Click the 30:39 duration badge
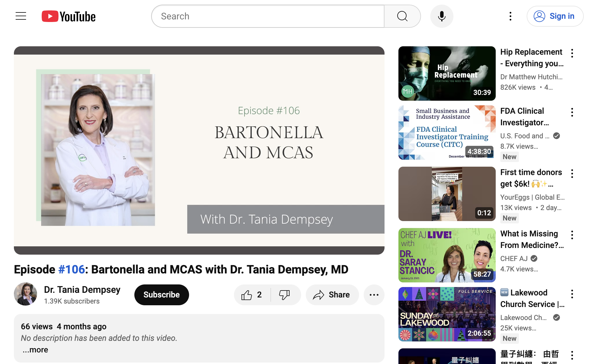 pos(482,92)
